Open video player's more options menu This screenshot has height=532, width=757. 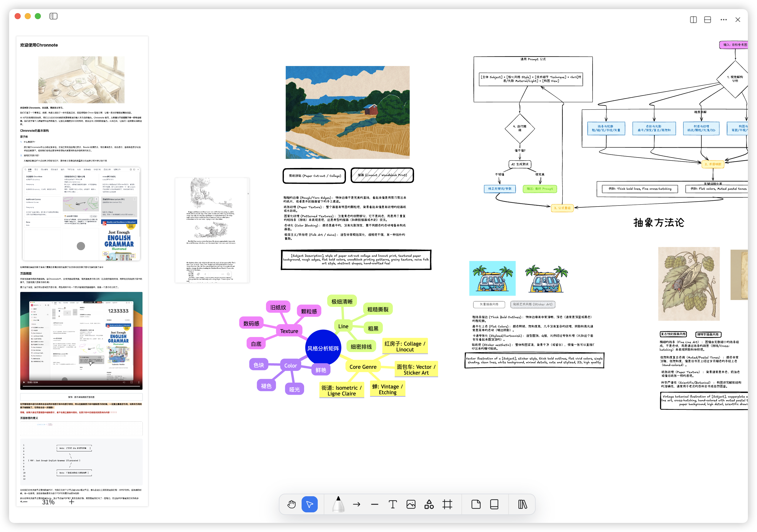point(139,382)
